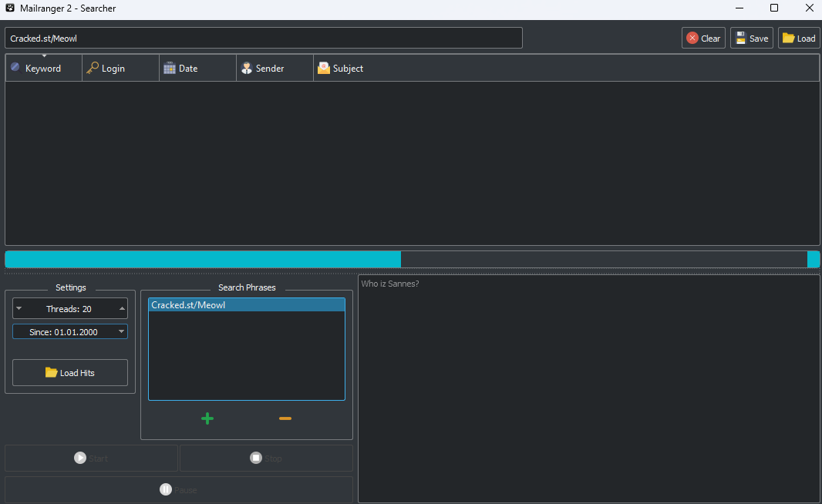Viewport: 822px width, 504px height.
Task: Open the Since date dropdown
Action: pyautogui.click(x=122, y=331)
